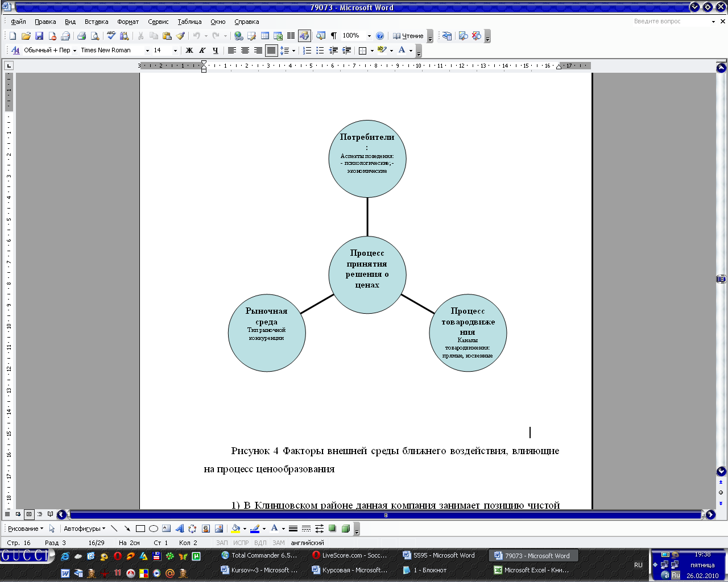Toggle the Drawing toolbar button

tap(304, 36)
